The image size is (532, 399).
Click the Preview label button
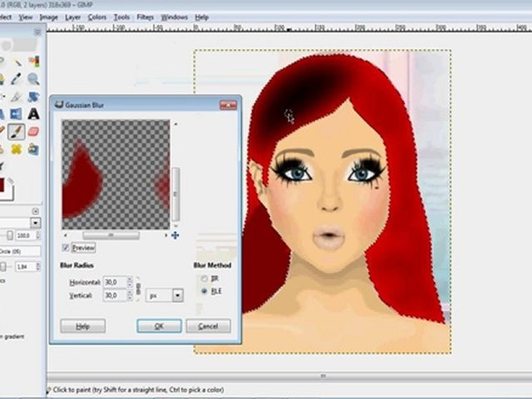[x=84, y=248]
